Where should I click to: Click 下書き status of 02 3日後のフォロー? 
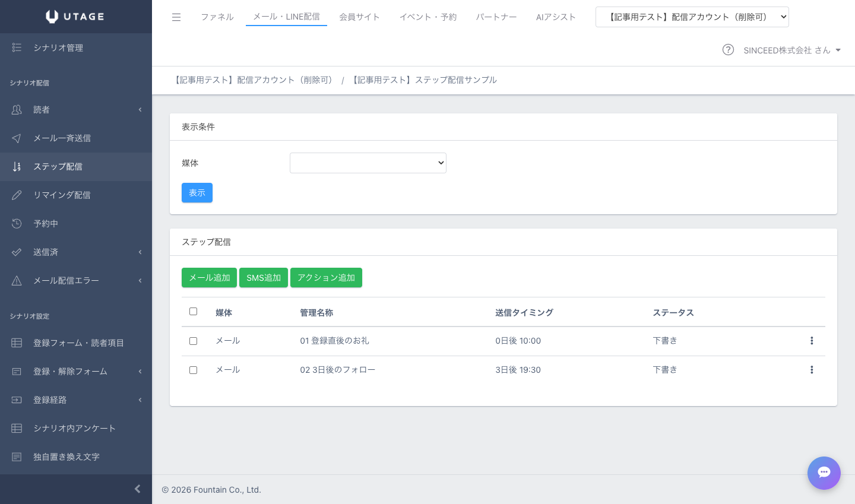pyautogui.click(x=665, y=370)
